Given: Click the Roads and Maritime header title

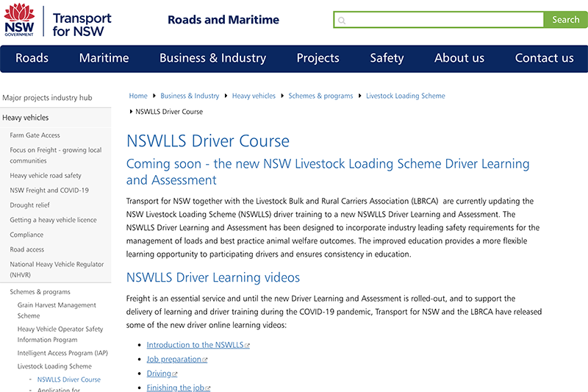Looking at the screenshot, I should (223, 20).
